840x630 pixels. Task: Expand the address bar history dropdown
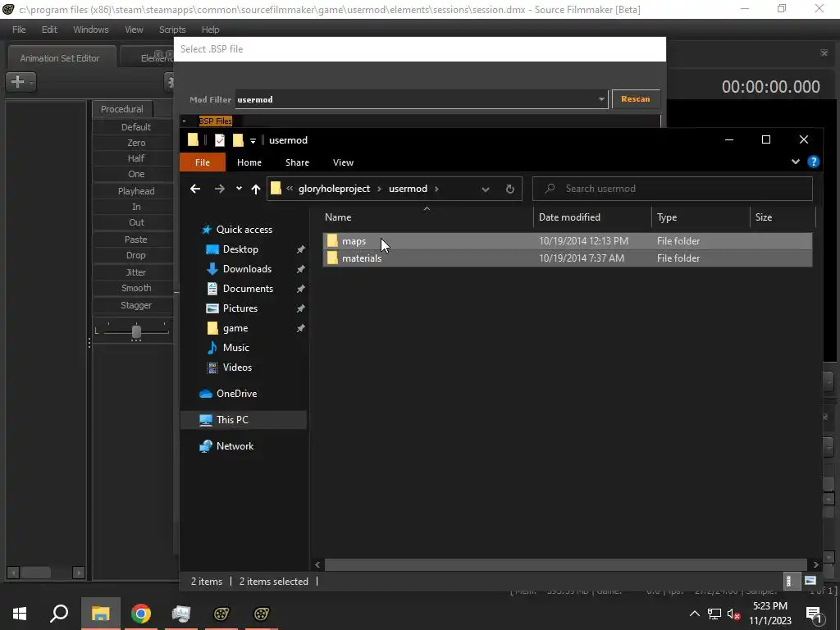click(486, 189)
